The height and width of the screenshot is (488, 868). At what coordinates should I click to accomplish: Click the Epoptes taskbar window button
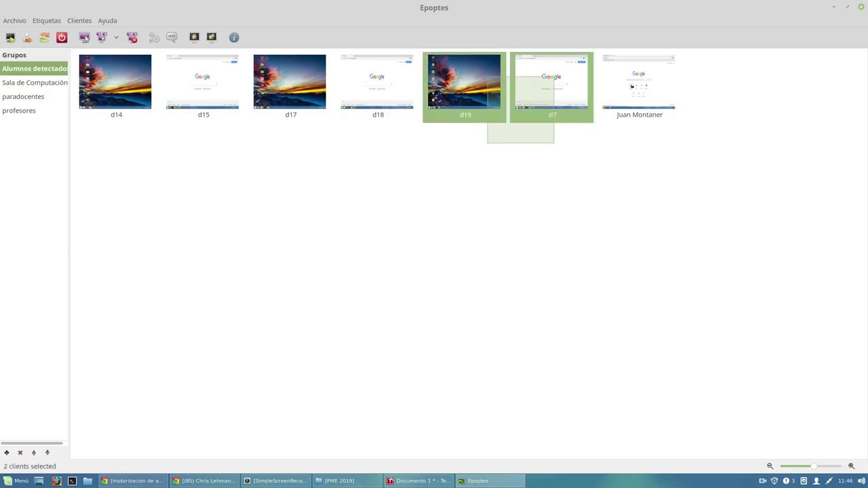click(x=490, y=481)
